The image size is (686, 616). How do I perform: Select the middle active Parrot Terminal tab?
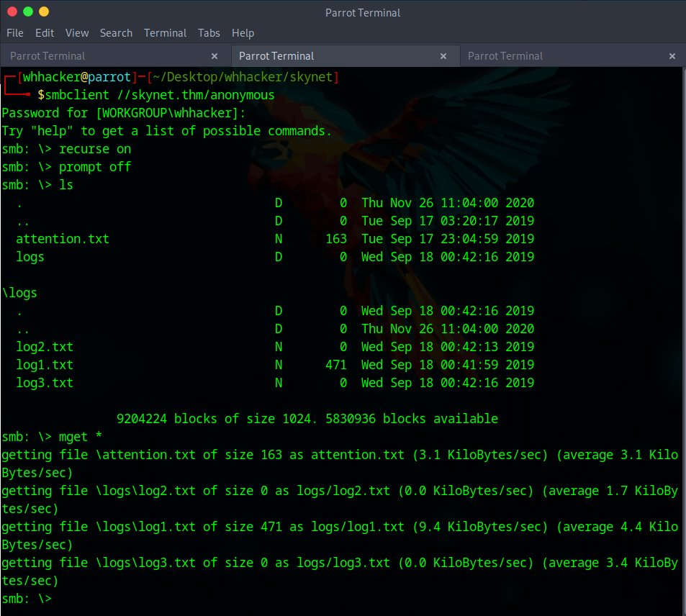pos(346,56)
